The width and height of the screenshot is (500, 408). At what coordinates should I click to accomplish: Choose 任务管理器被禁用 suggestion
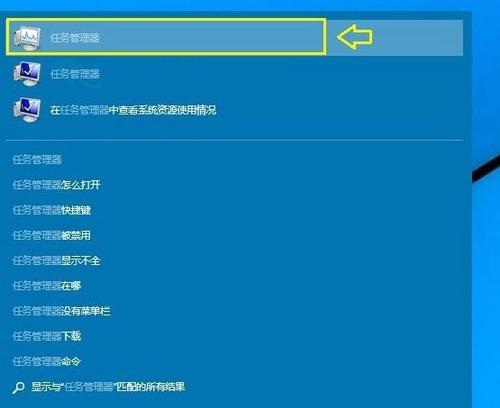tap(52, 235)
